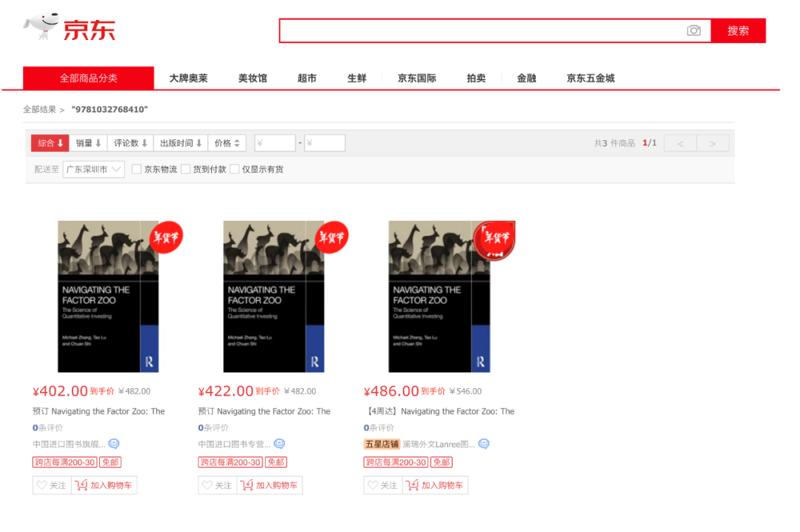800x532 pixels.
Task: Click search term "9781032768410" breadcrumb
Action: pos(109,109)
